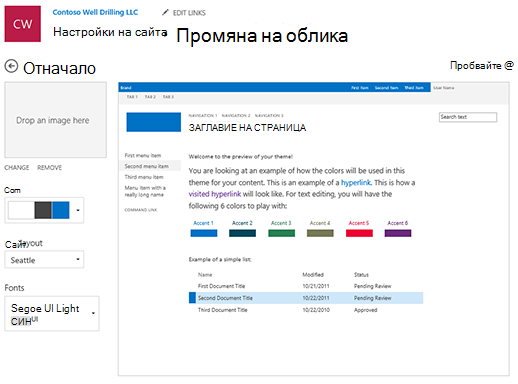Click Menu item with a really long name
The width and height of the screenshot is (518, 384).
[145, 191]
